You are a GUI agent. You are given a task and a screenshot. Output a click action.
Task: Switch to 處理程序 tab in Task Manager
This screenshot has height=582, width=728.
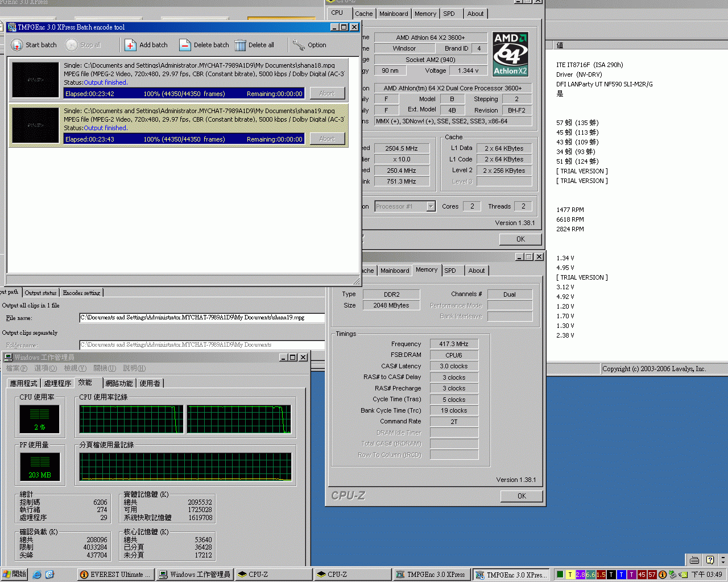click(58, 384)
